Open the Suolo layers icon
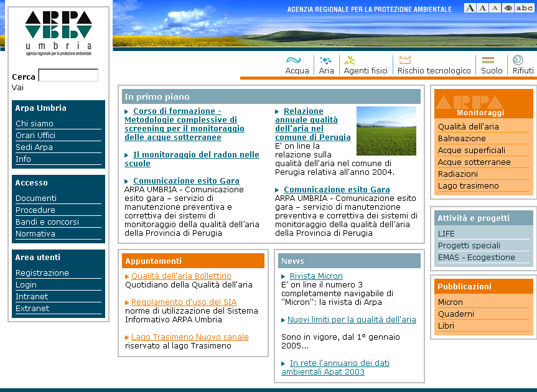This screenshot has height=392, width=537. click(488, 60)
